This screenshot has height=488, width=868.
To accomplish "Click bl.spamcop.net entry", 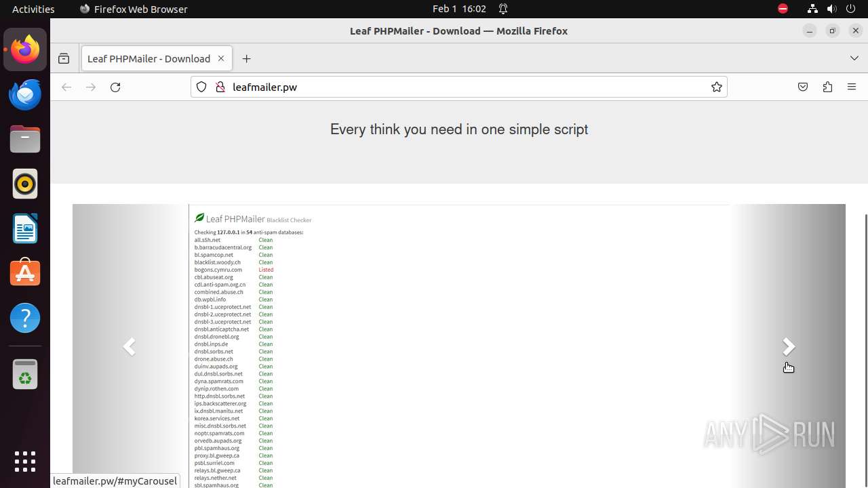I will [214, 255].
